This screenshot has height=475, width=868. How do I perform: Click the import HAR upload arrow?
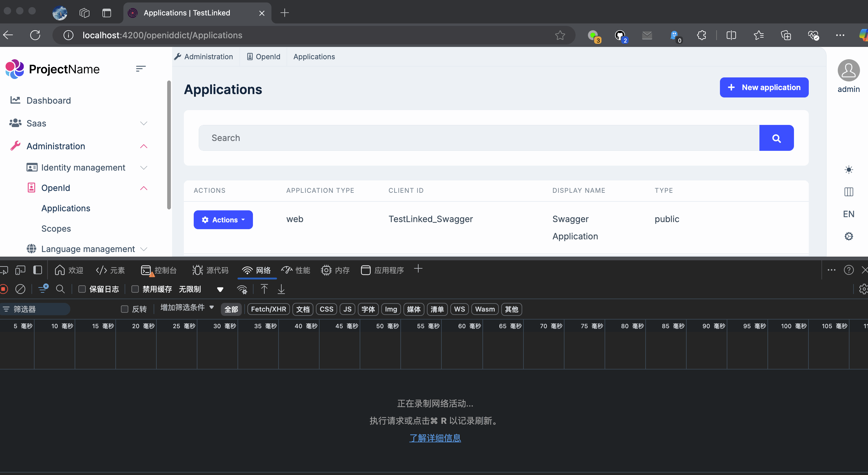[x=264, y=289]
